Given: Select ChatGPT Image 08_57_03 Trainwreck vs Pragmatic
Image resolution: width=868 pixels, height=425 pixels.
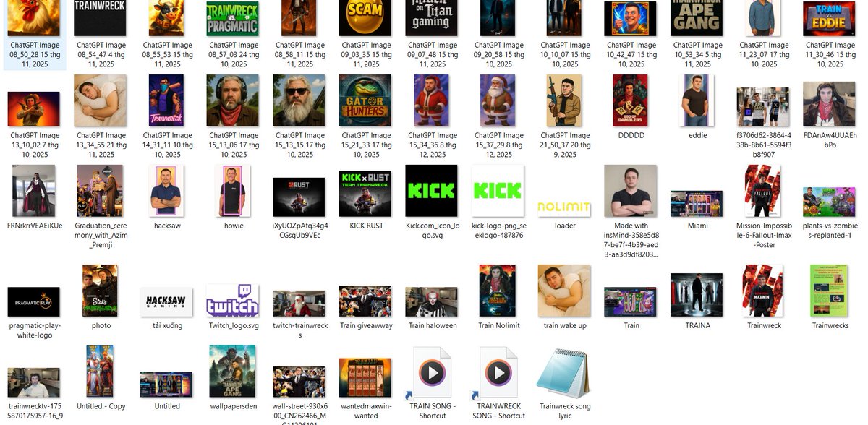Looking at the screenshot, I should tap(233, 18).
